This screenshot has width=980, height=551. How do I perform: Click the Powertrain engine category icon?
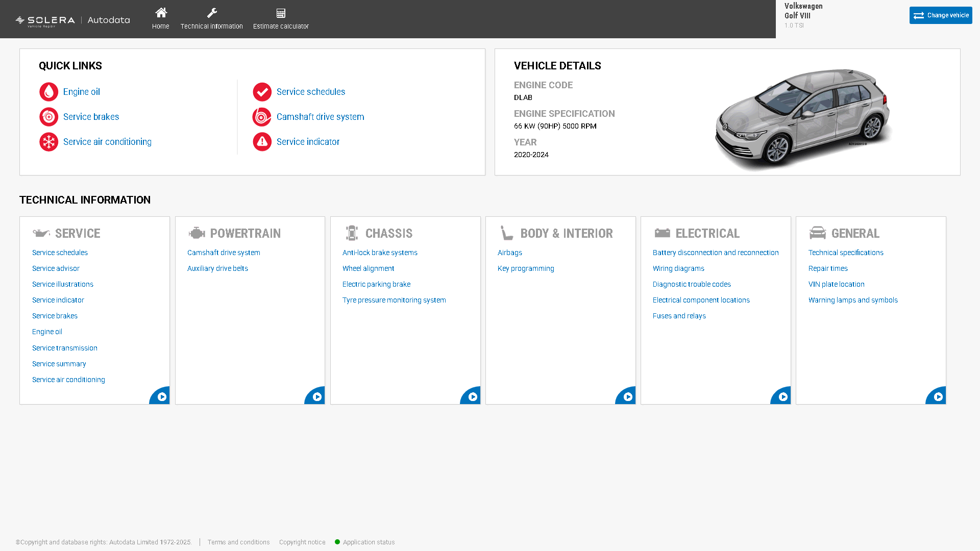pyautogui.click(x=197, y=233)
